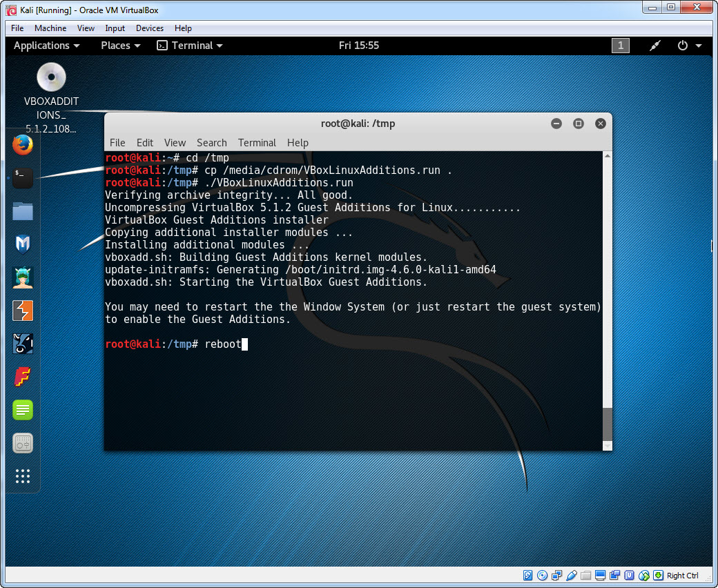Open the Firefox browser from the dock
The image size is (718, 588).
pyautogui.click(x=22, y=145)
